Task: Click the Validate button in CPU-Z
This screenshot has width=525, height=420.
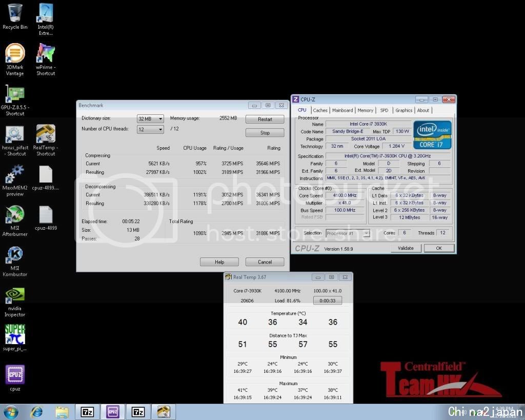Action: tap(406, 248)
